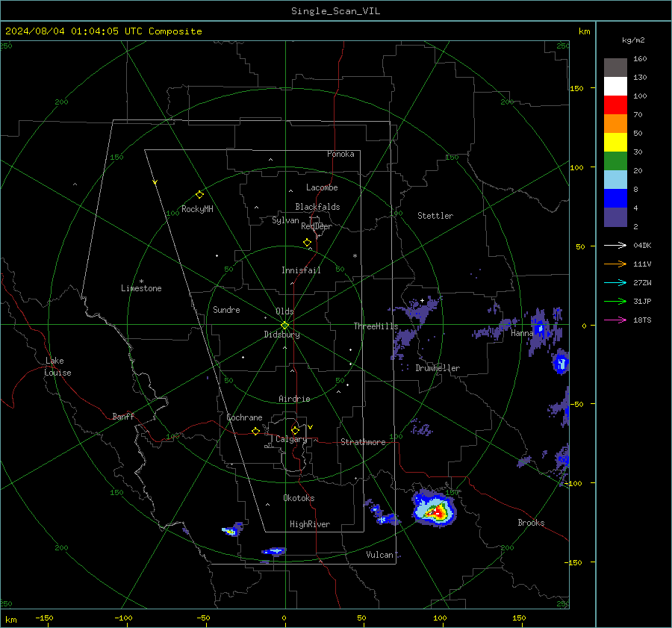672x628 pixels.
Task: Click the Innisfail town label
Action: point(301,270)
